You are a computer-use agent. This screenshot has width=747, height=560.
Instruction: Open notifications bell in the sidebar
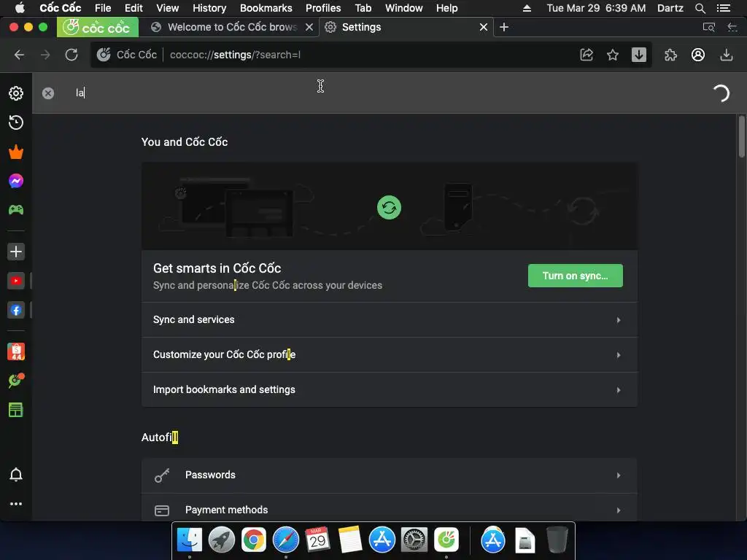(16, 475)
